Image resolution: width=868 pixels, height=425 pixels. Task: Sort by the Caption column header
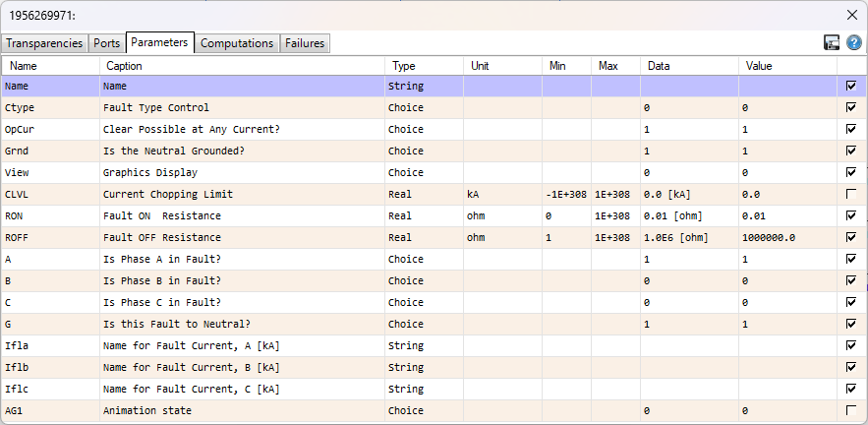[x=243, y=66]
